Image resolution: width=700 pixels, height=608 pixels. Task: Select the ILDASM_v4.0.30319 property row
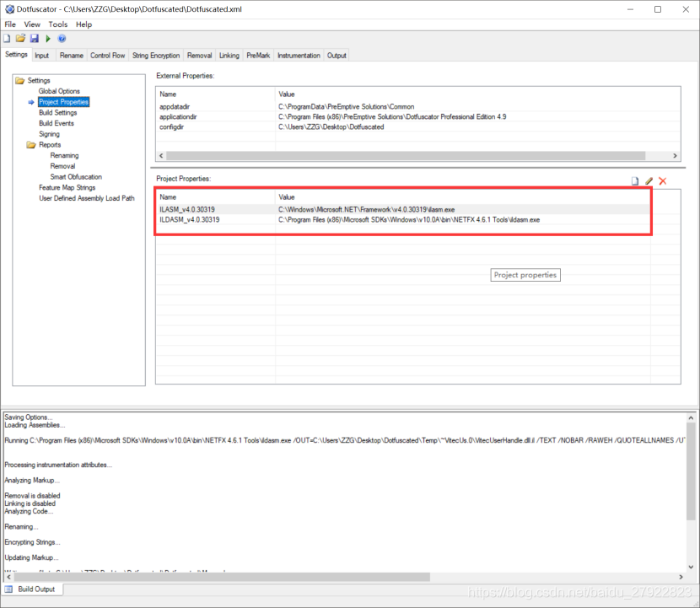tap(403, 219)
